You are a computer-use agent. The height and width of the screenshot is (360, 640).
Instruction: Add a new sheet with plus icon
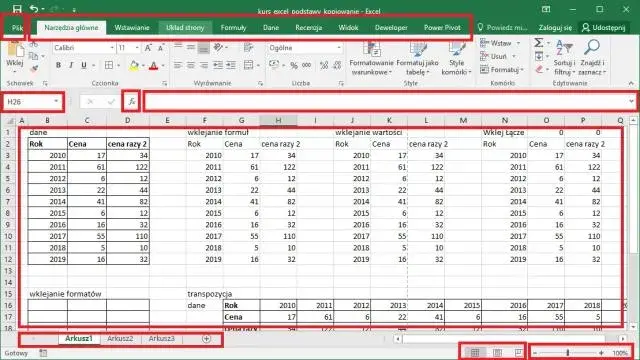click(x=206, y=339)
